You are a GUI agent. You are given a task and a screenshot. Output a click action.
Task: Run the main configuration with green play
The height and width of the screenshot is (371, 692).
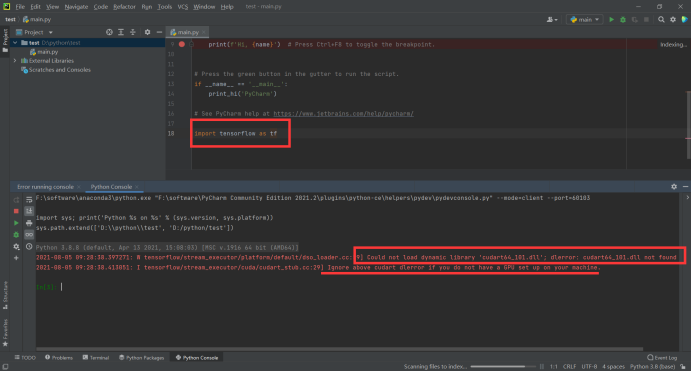click(611, 19)
